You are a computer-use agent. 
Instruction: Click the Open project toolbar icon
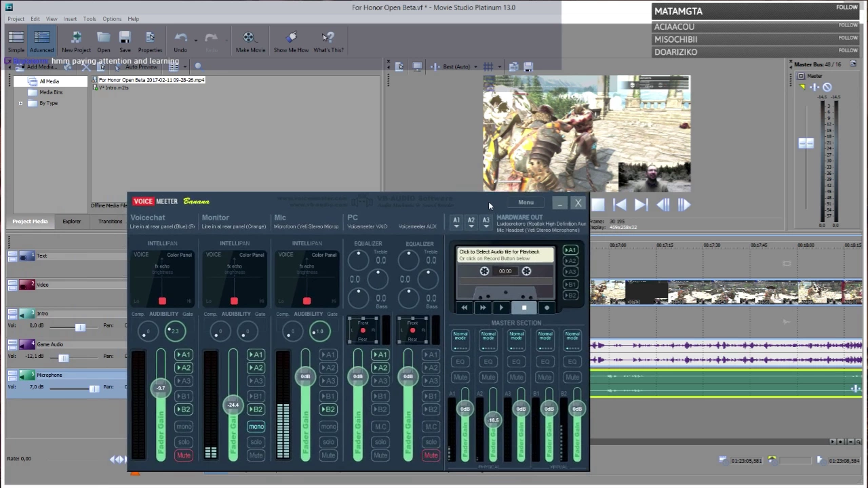click(104, 42)
